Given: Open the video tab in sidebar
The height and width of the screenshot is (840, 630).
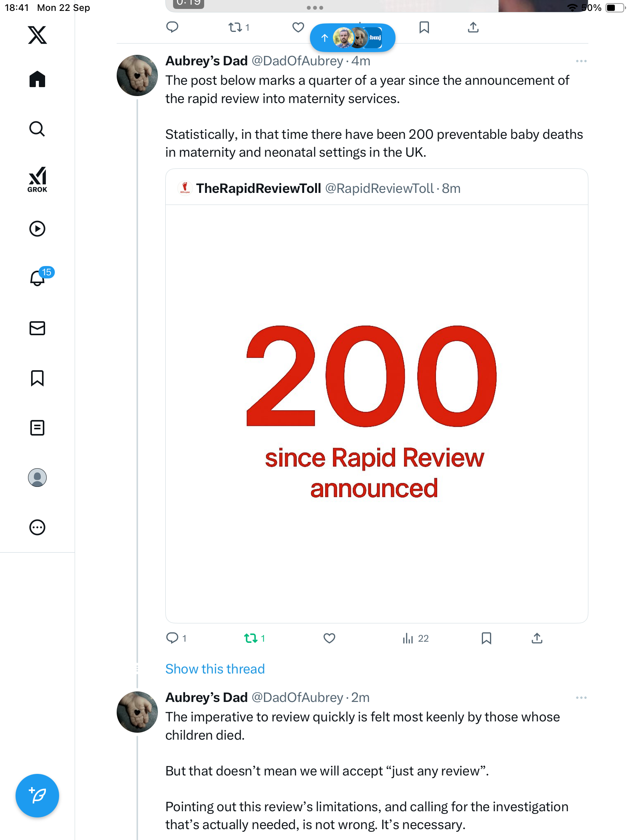Looking at the screenshot, I should pos(37,229).
